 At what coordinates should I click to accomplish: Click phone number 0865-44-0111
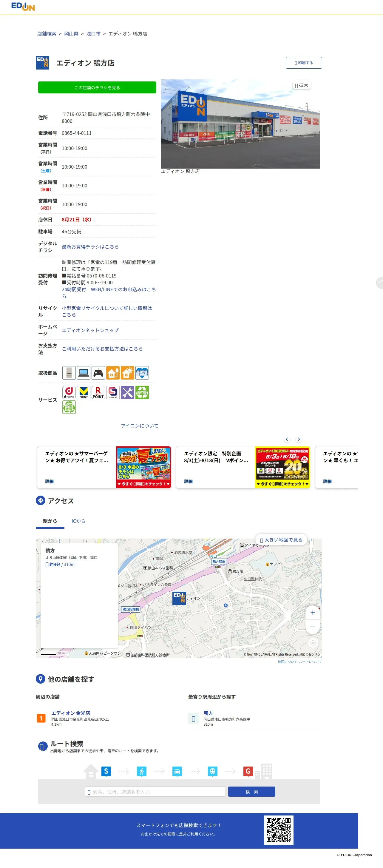76,133
